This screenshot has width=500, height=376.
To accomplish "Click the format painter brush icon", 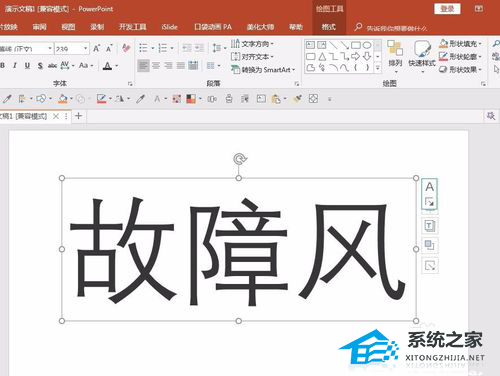I will (x=297, y=99).
